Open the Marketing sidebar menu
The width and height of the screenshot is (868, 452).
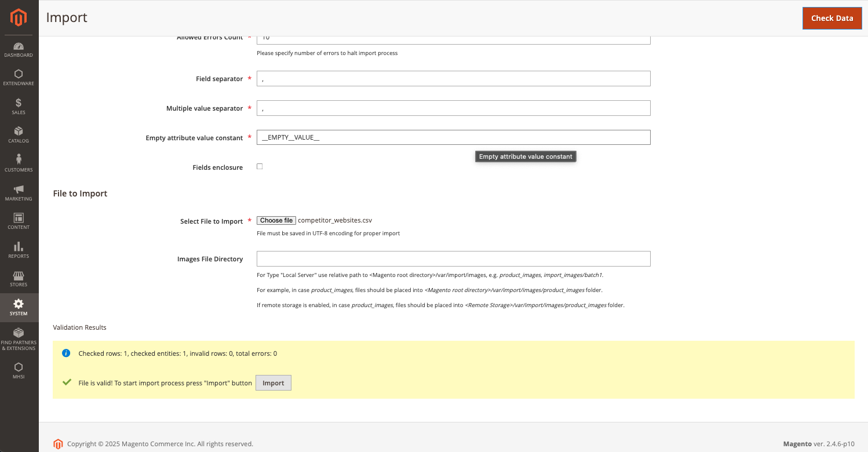[19, 193]
